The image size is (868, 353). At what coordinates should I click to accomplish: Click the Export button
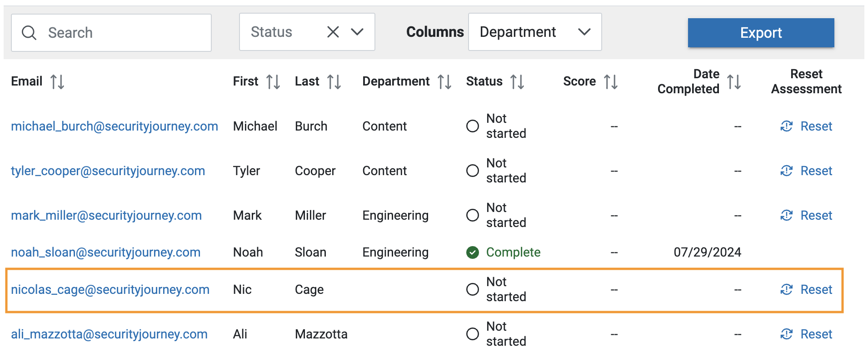click(x=761, y=33)
